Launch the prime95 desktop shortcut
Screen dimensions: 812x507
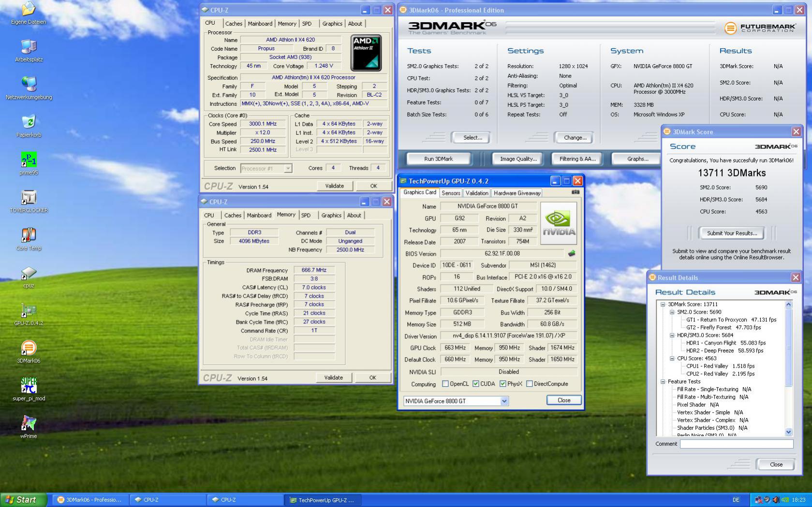point(29,159)
